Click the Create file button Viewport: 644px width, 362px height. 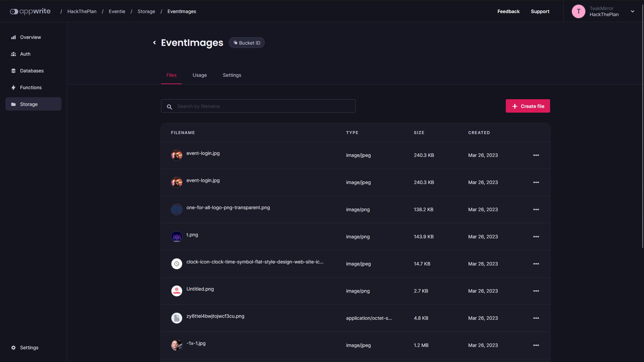[528, 106]
